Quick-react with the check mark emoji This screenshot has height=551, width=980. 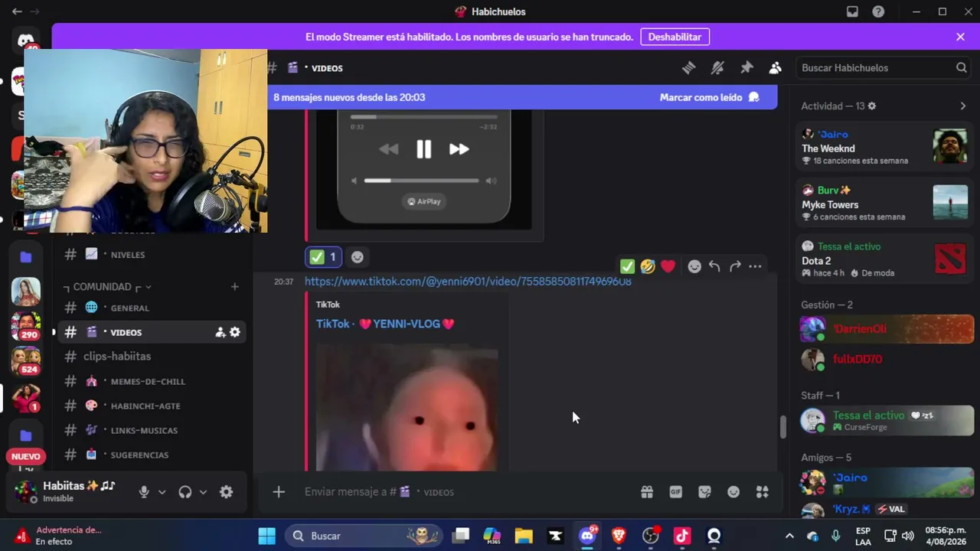[x=627, y=266]
